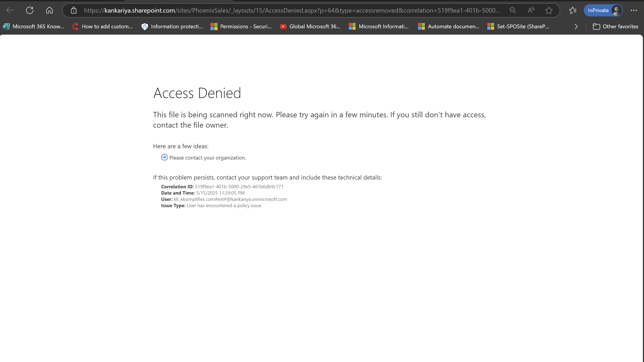Add this page to favorites star
The height and width of the screenshot is (362, 644).
pyautogui.click(x=549, y=10)
